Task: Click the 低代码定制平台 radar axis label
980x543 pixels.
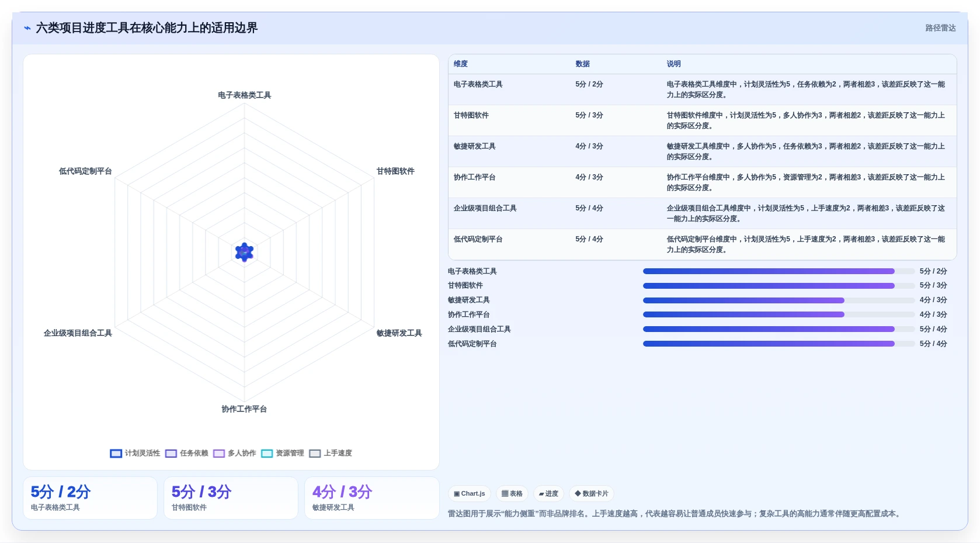Action: coord(85,171)
